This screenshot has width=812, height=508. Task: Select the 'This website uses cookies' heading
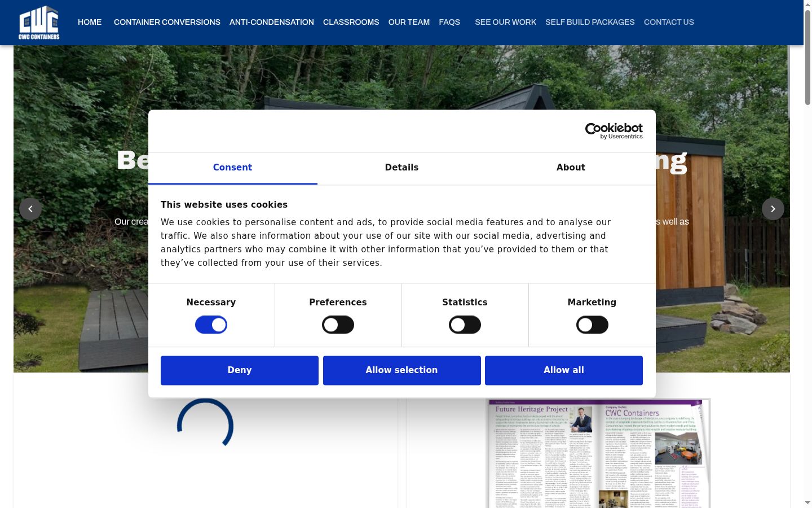coord(224,205)
